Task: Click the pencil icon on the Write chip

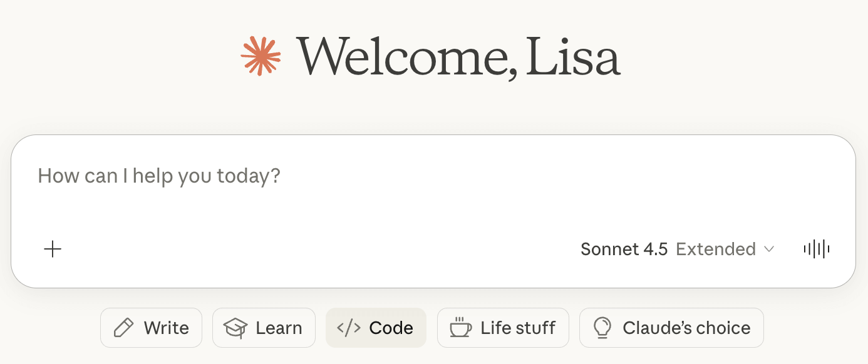Action: click(124, 328)
